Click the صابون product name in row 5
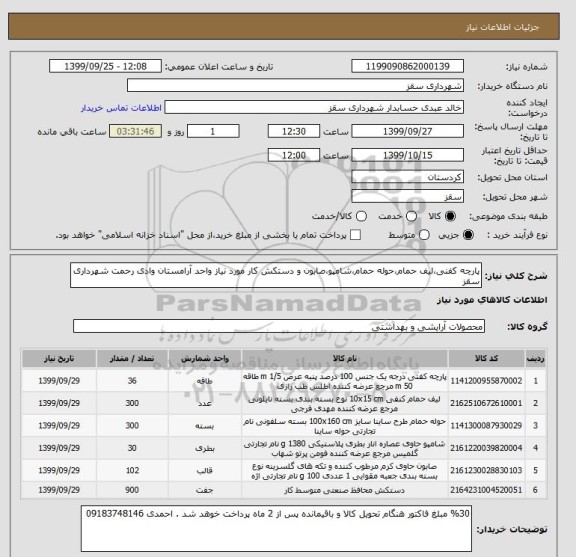The height and width of the screenshot is (557, 576). coord(345,471)
